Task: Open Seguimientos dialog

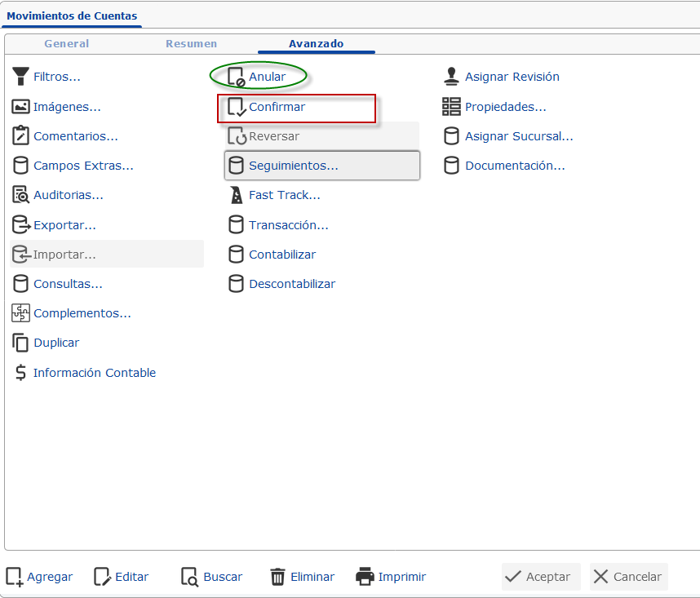Action: pyautogui.click(x=322, y=166)
